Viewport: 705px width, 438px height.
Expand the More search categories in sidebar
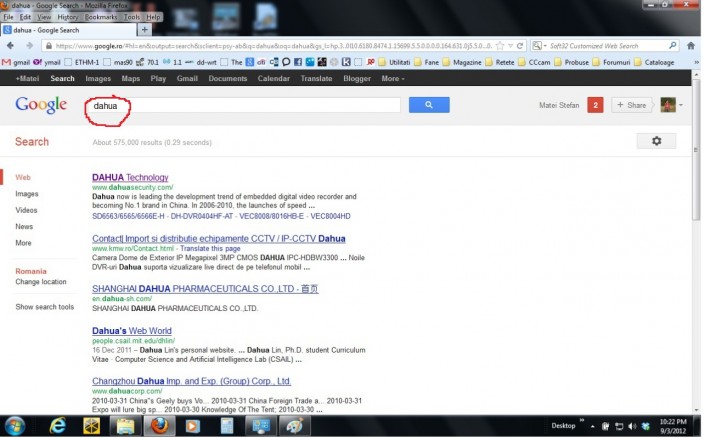(x=23, y=243)
